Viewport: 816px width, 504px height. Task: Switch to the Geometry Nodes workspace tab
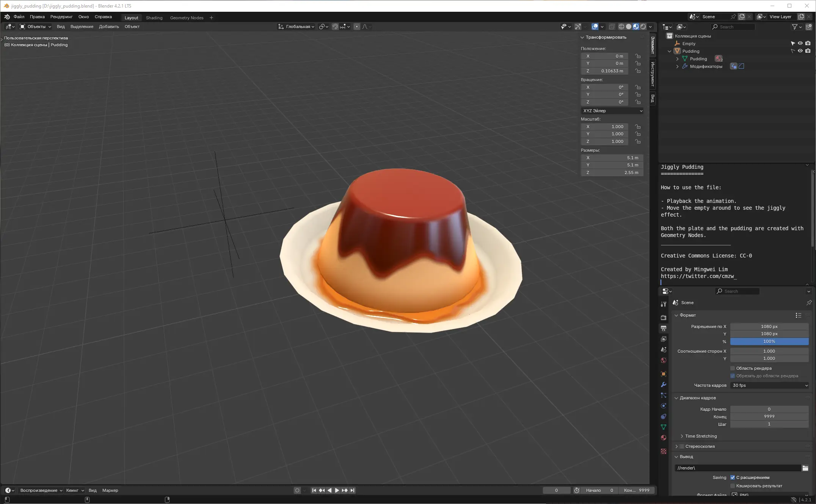coord(187,18)
